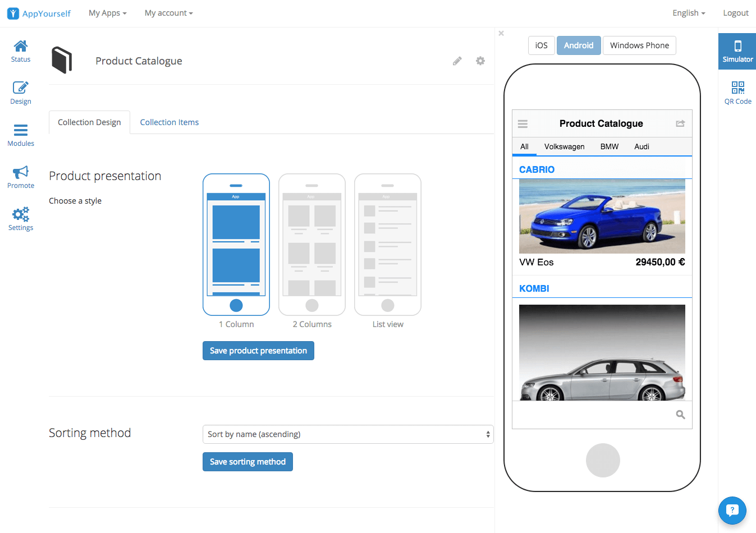The height and width of the screenshot is (533, 756).
Task: Open the sorting method dropdown
Action: 348,434
